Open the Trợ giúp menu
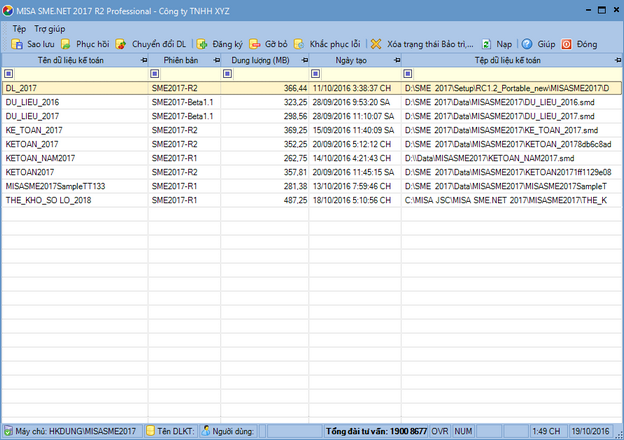Image resolution: width=624 pixels, height=440 pixels. click(49, 29)
